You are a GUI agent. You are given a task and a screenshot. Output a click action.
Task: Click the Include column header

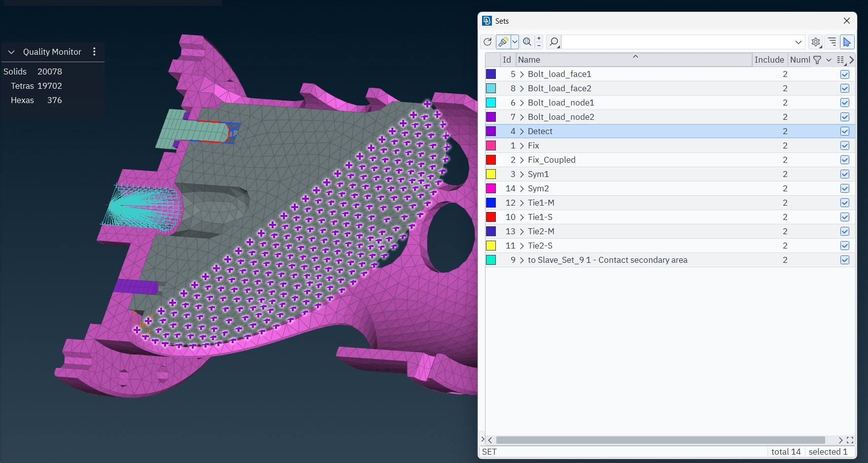coord(769,60)
